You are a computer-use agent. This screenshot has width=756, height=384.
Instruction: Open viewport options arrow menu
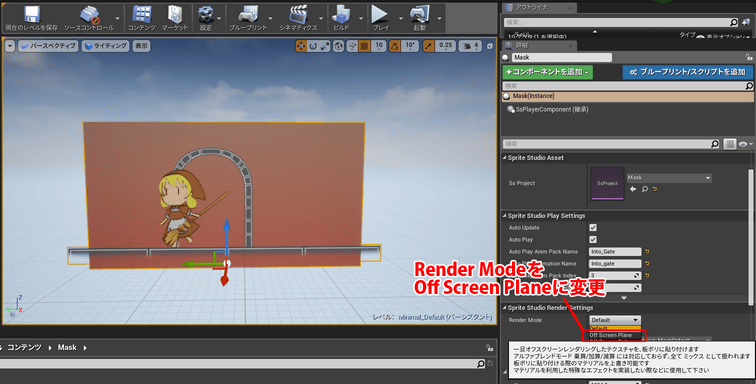(x=10, y=46)
